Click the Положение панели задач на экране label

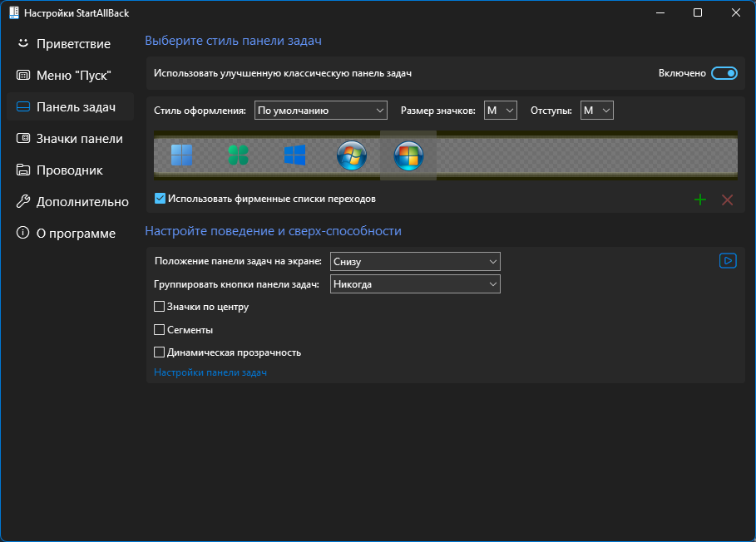coord(238,261)
